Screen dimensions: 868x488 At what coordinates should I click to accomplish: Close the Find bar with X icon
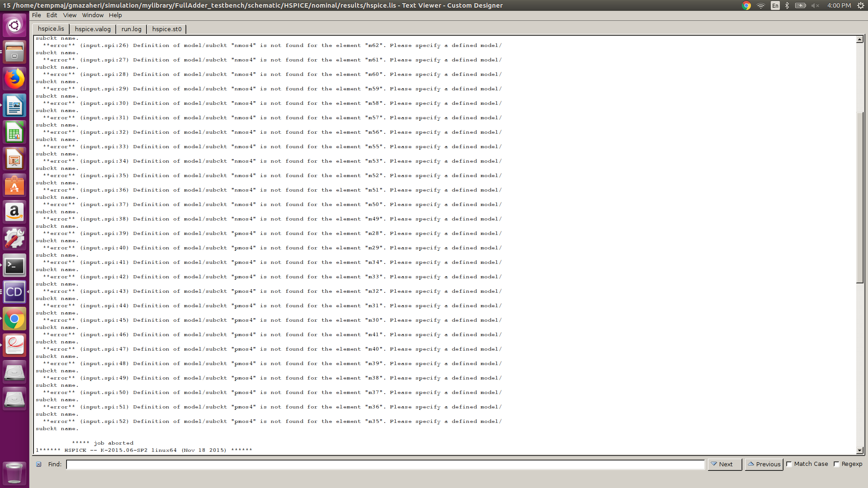point(39,464)
